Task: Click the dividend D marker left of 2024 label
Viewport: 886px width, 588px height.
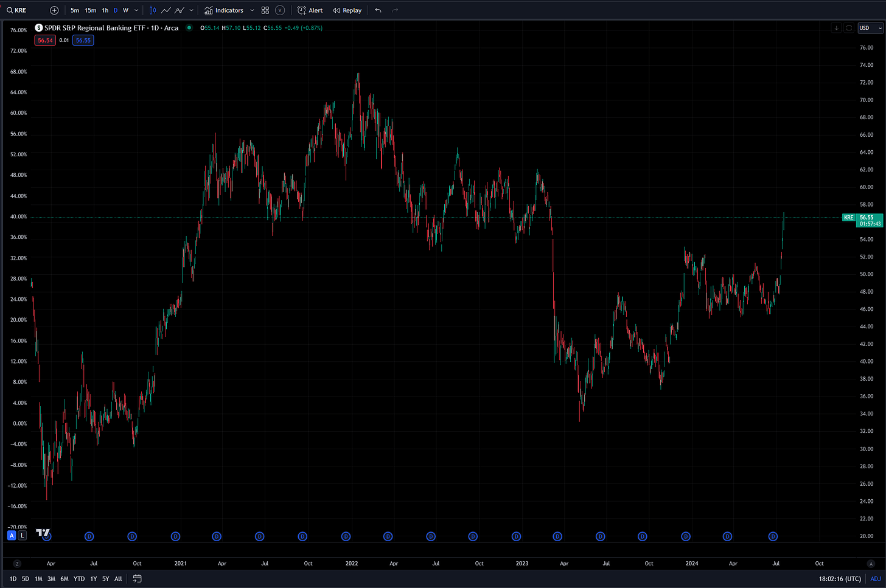Action: point(686,536)
